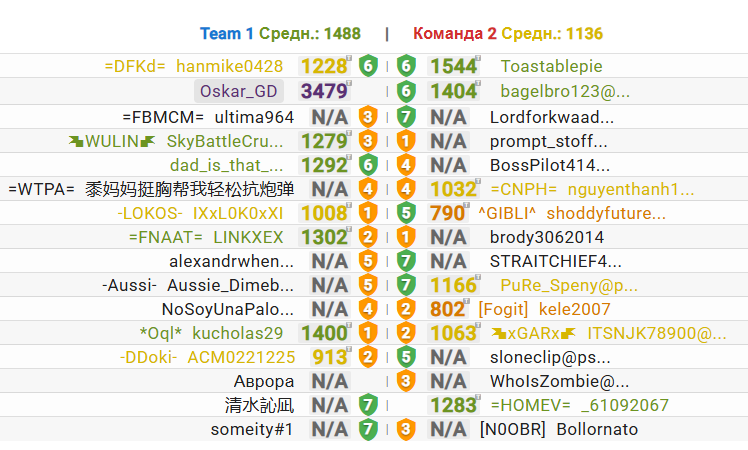Select player ultima964 name
The height and width of the screenshot is (450, 748).
(254, 117)
